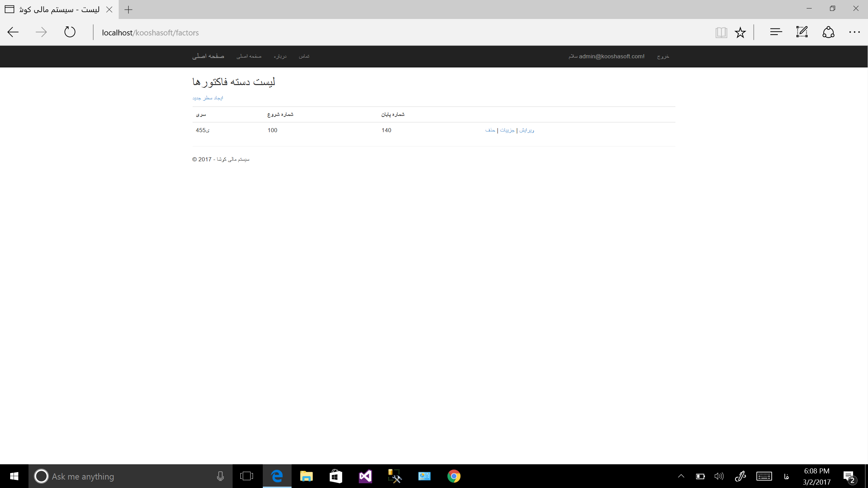The width and height of the screenshot is (868, 488).
Task: Click the browser refresh icon
Action: click(70, 32)
